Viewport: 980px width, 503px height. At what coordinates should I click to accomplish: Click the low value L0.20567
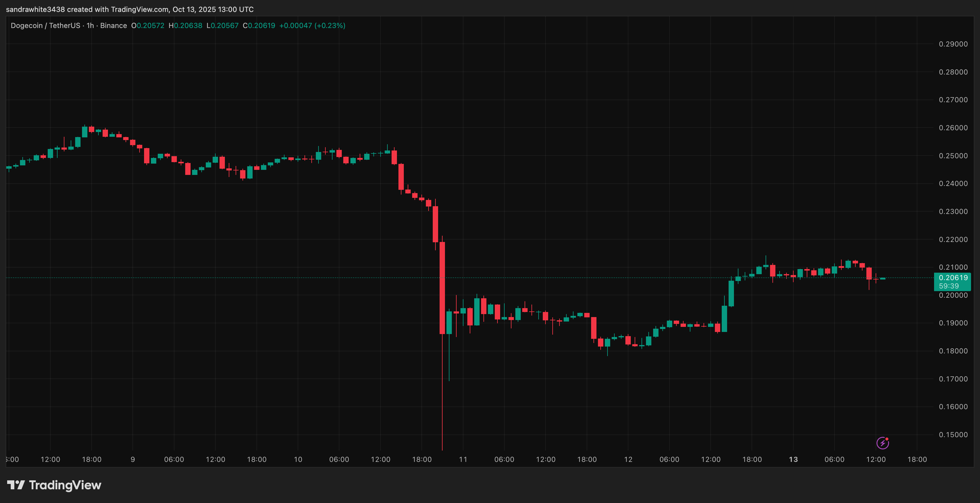click(222, 25)
